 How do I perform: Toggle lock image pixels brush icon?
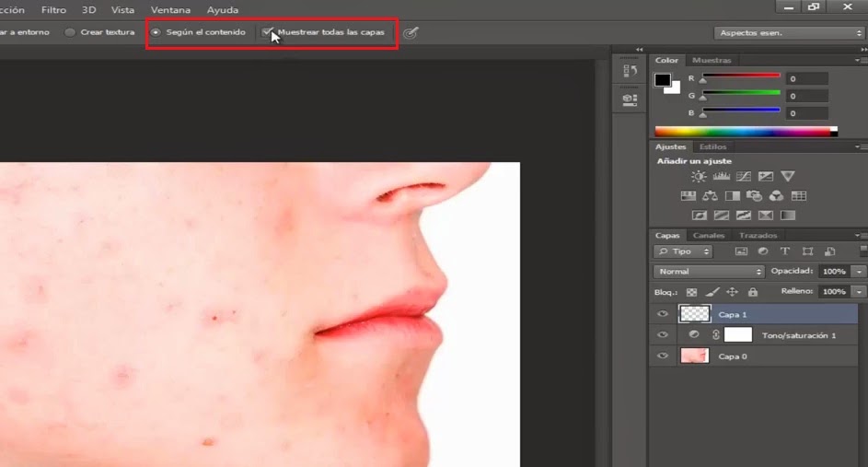point(712,292)
